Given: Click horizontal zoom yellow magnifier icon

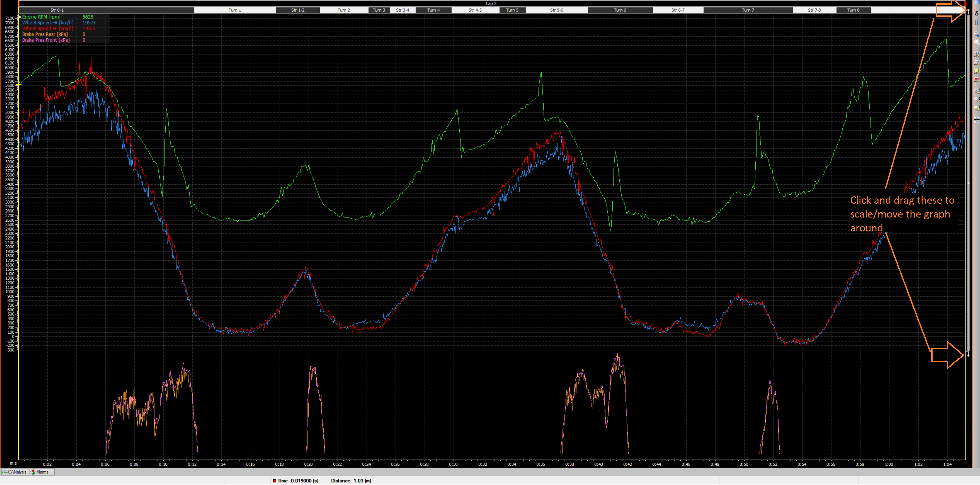Looking at the screenshot, I should point(977,71).
